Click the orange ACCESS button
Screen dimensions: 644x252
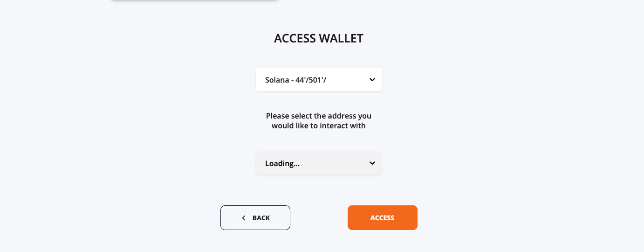[x=383, y=218]
